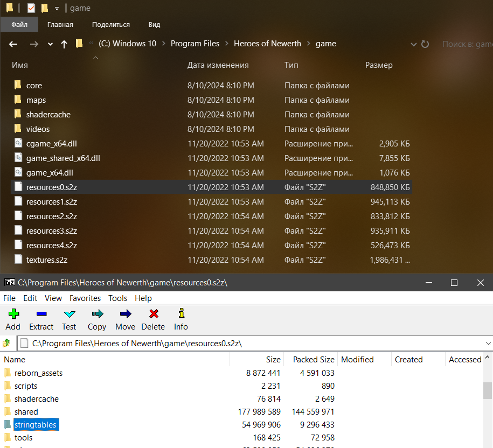Select the shadercache folder in 7-Zip

37,398
